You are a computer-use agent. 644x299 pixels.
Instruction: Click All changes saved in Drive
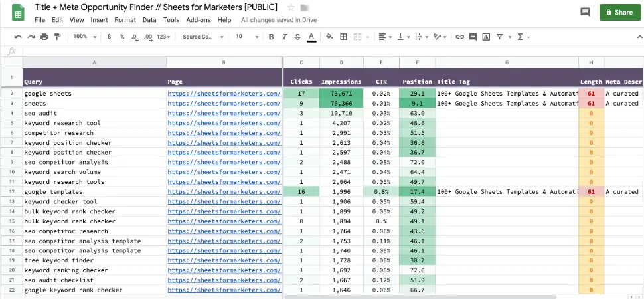click(x=279, y=20)
